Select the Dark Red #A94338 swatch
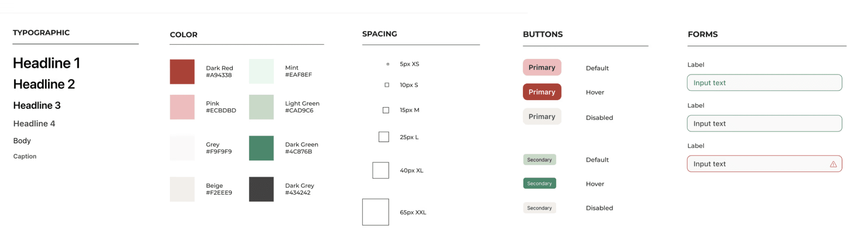 182,72
